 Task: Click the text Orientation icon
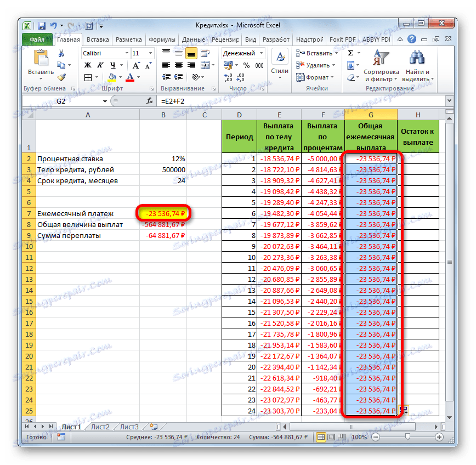pos(196,77)
